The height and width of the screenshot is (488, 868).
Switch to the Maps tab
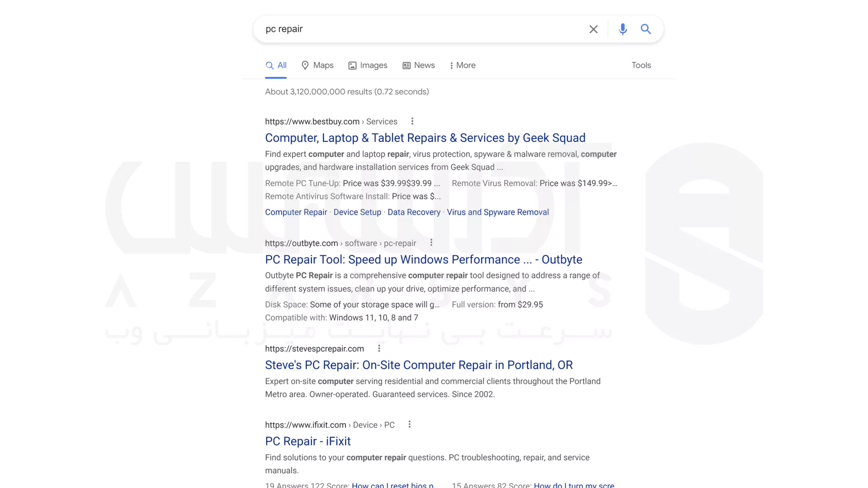point(317,66)
